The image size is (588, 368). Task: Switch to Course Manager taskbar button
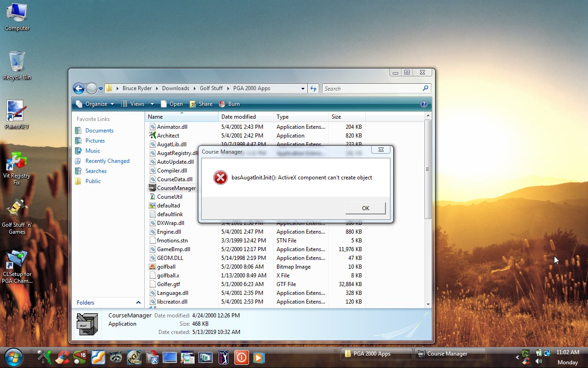pos(450,354)
